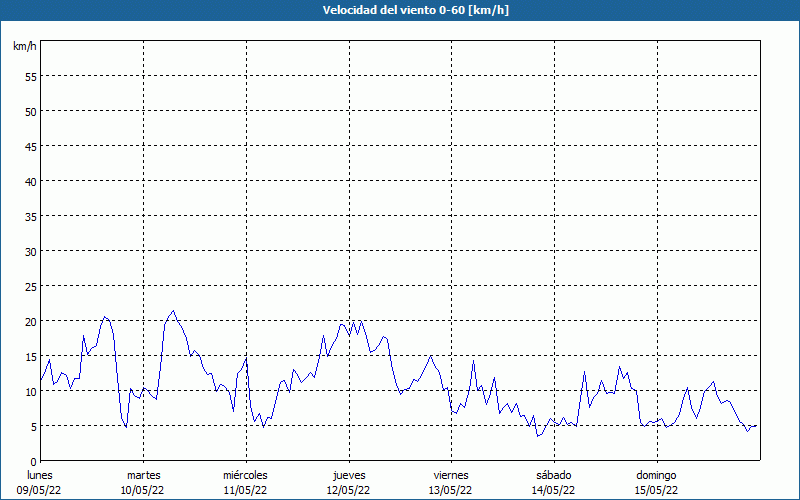Screen dimensions: 800x500
Task: Select the 10 value on the y-axis
Action: tap(31, 392)
